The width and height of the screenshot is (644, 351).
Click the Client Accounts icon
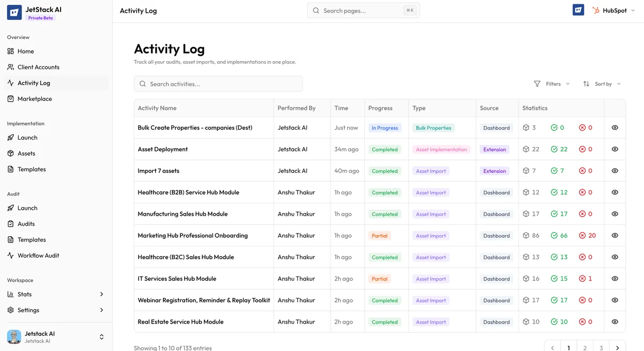(x=10, y=67)
